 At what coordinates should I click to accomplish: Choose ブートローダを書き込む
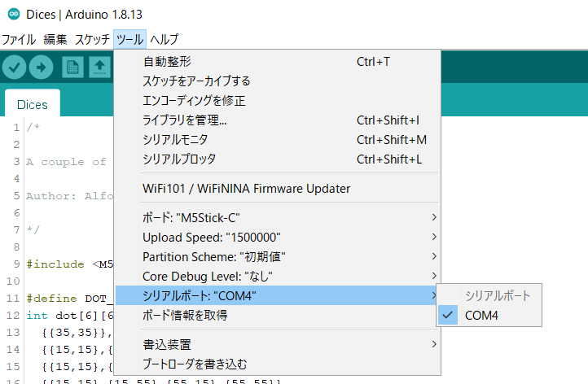(x=278, y=364)
